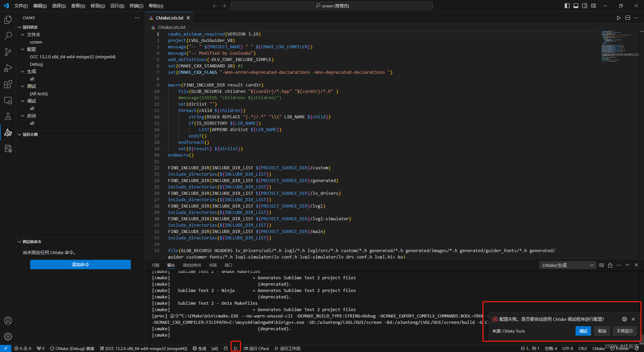The image size is (644, 352).
Task: Run the CMake file with the editor play icon
Action: pos(619,18)
